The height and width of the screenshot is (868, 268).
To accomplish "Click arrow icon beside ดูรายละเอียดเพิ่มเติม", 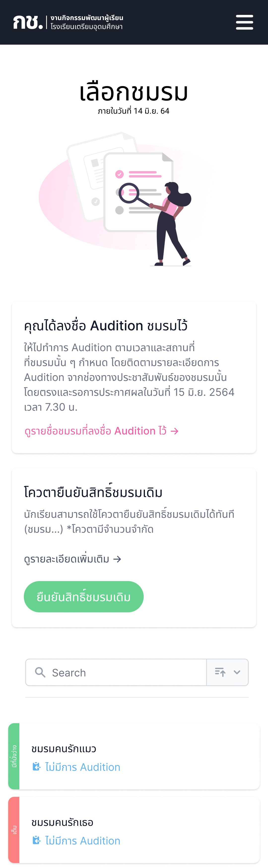I will (x=117, y=559).
